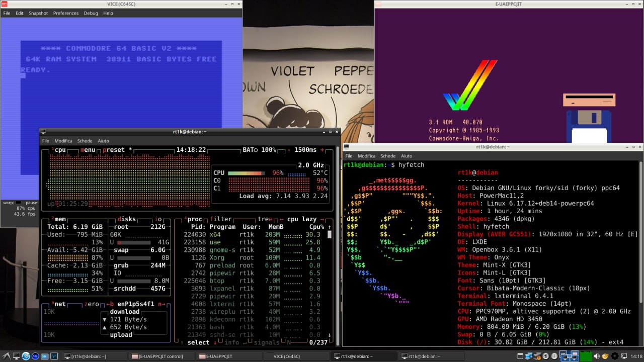
Task: Launch the web browser from the taskbar
Action: (26, 356)
